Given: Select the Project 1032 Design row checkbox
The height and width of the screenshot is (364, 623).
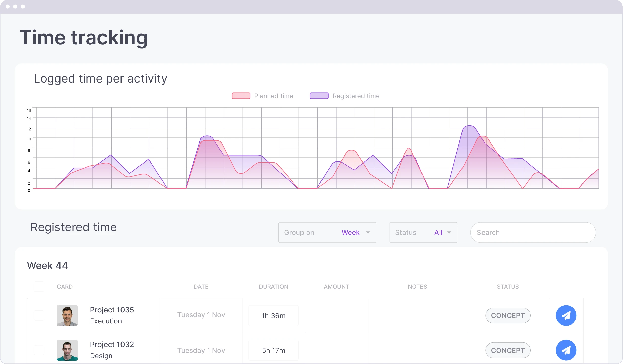Looking at the screenshot, I should coord(39,350).
